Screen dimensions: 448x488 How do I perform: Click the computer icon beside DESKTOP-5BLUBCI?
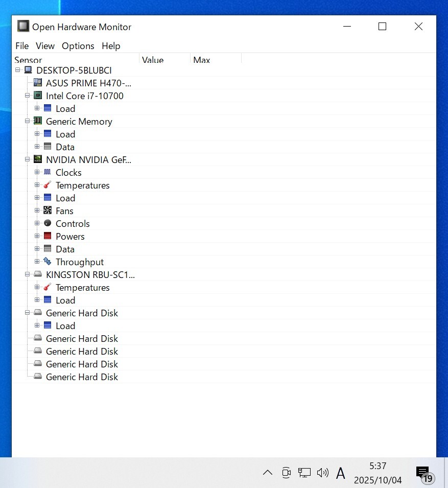pos(28,70)
